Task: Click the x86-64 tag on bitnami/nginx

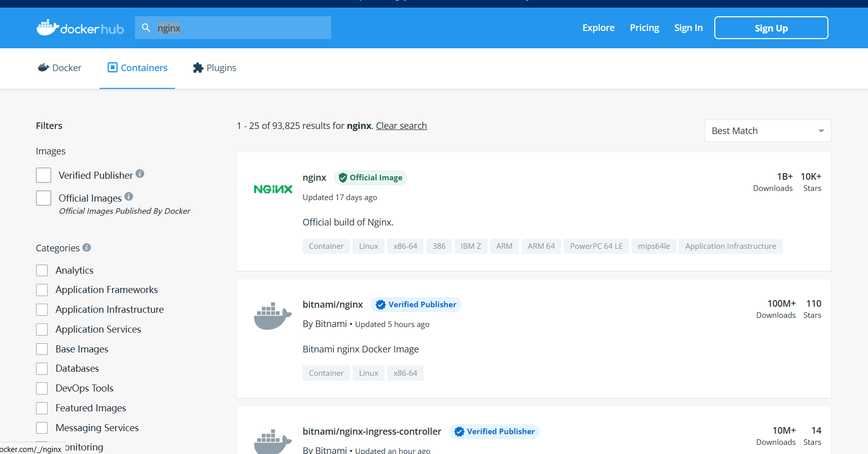Action: point(405,373)
